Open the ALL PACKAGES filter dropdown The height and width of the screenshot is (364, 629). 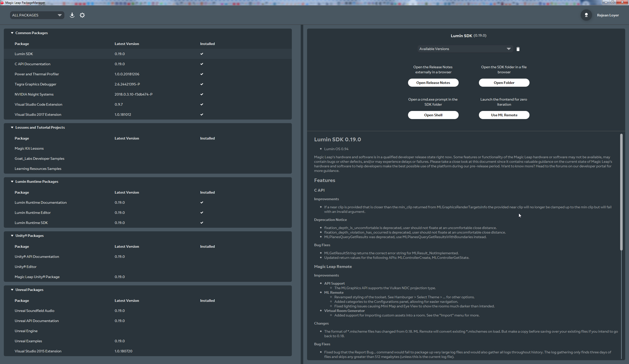pos(37,15)
